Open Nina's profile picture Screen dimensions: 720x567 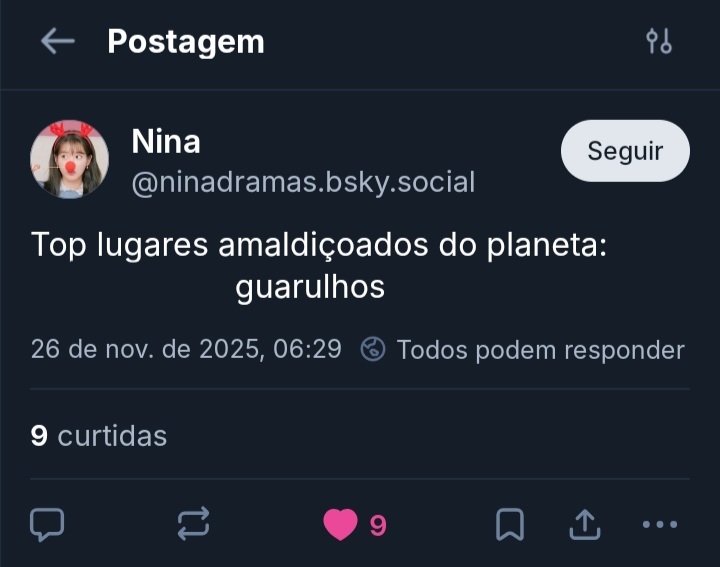[70, 159]
